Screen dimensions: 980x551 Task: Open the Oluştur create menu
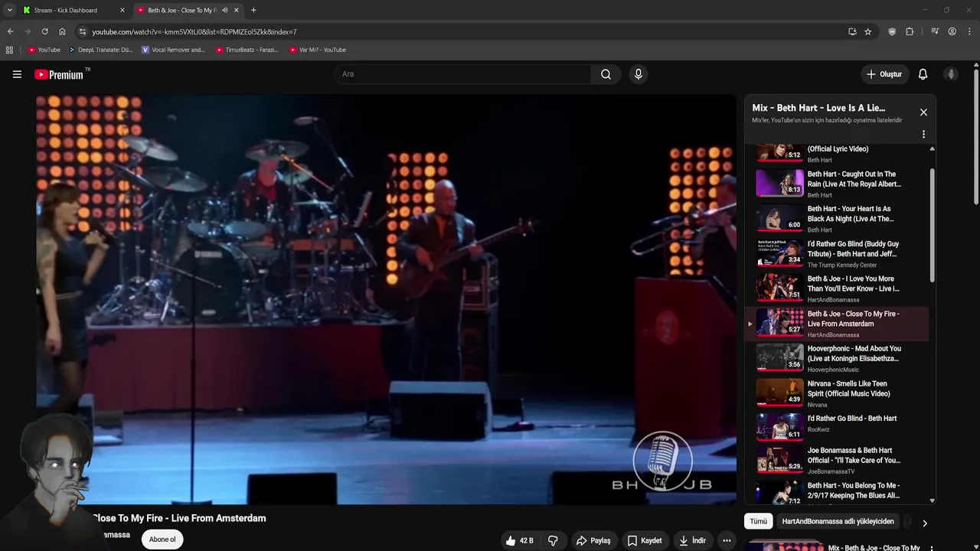coord(884,74)
